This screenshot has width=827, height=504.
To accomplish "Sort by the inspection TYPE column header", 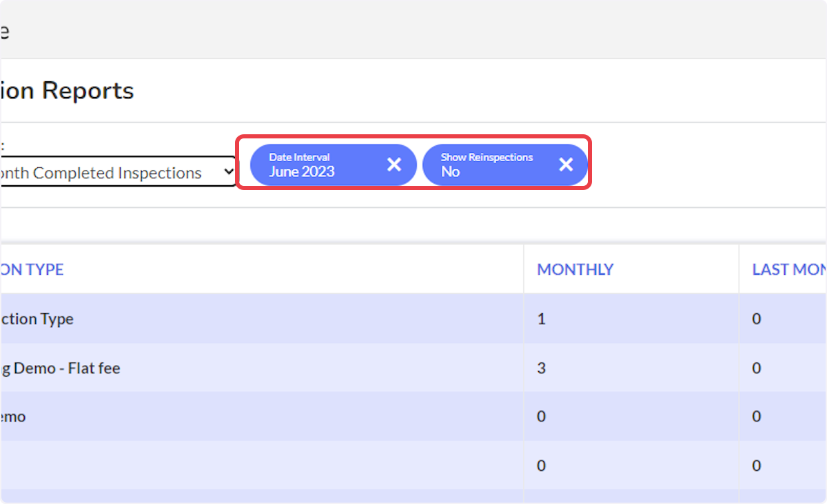I will coord(32,269).
